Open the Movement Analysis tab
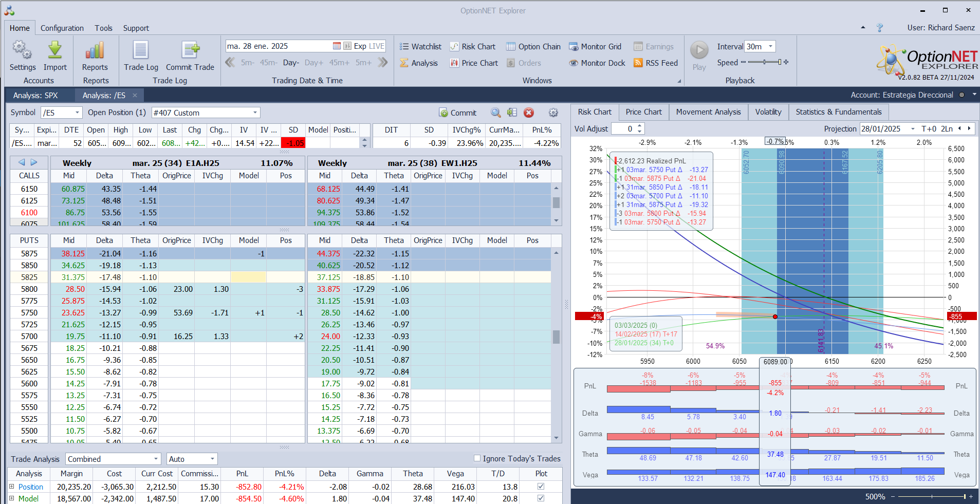Screen dimensions: 980x504 tap(708, 112)
